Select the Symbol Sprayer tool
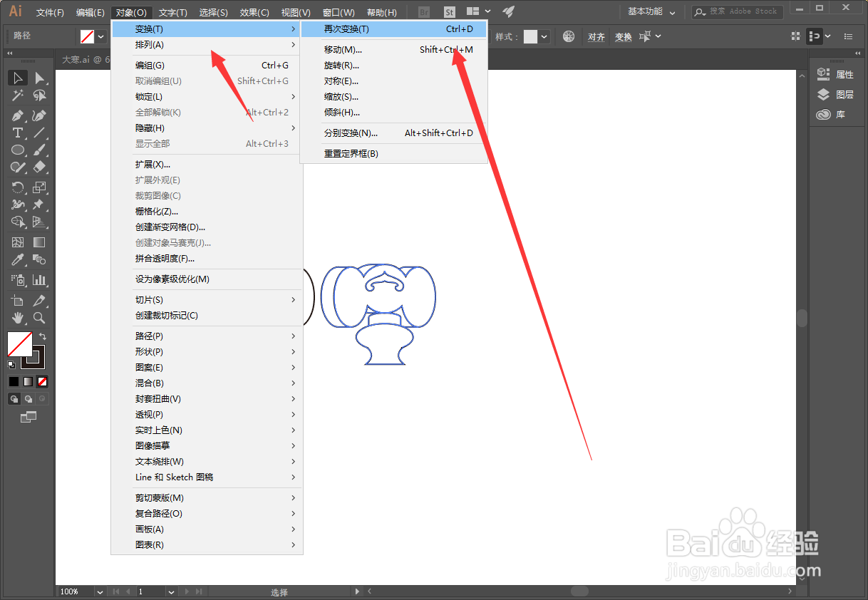Viewport: 868px width, 600px height. (19, 280)
